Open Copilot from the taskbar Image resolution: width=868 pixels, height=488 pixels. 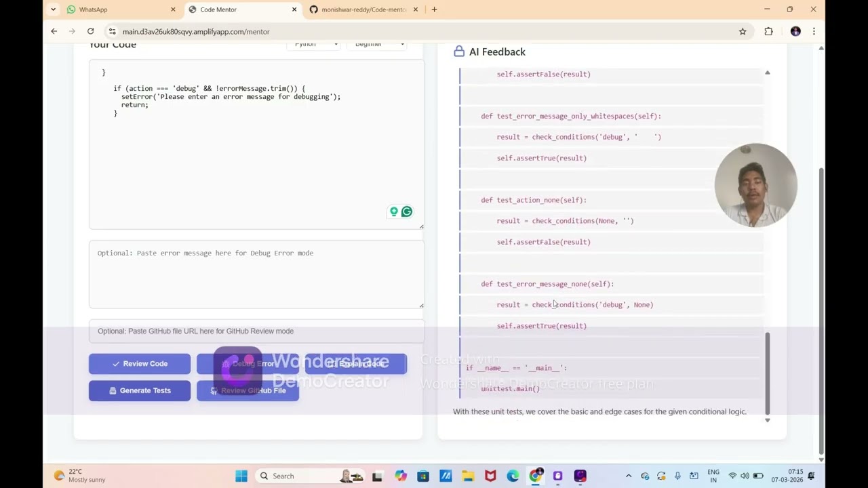click(401, 476)
